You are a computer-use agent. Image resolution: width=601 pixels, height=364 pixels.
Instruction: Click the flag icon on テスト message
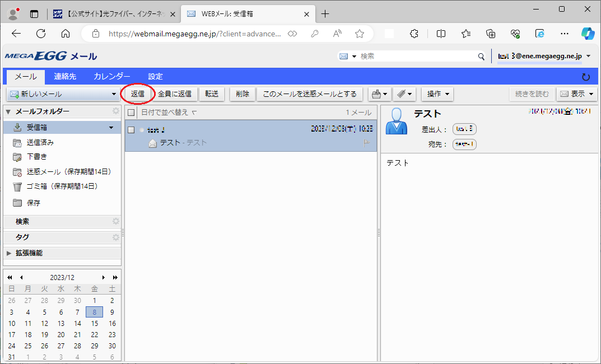coord(367,143)
